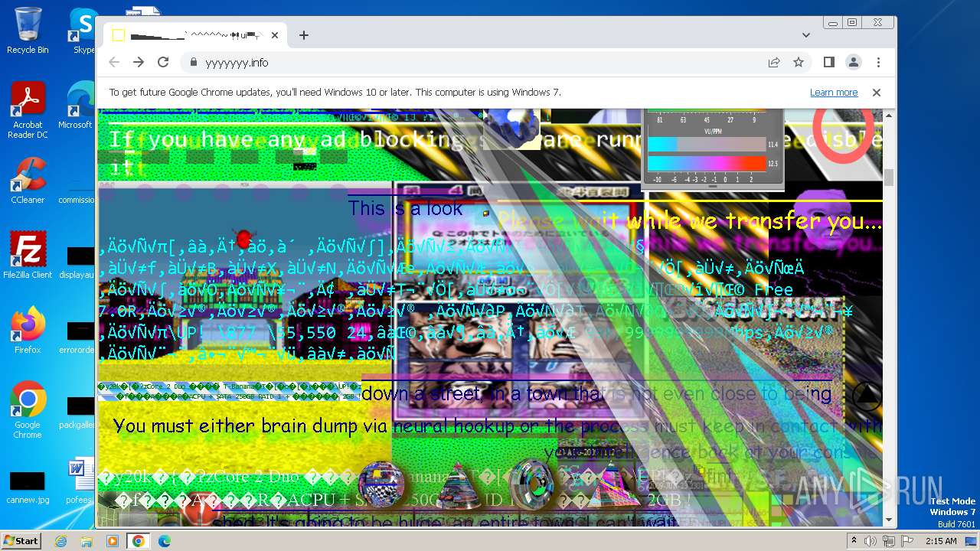Open the Chrome profile menu
Screen dimensions: 980x551
pyautogui.click(x=854, y=63)
